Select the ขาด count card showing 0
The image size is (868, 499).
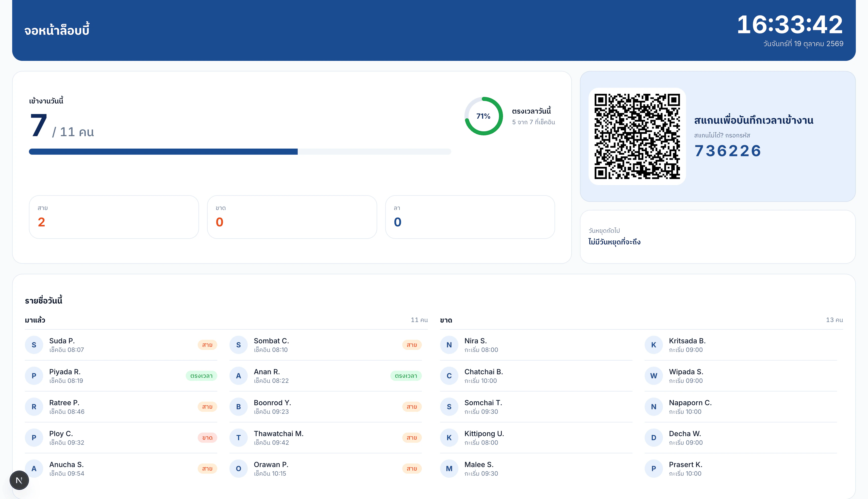click(x=292, y=217)
